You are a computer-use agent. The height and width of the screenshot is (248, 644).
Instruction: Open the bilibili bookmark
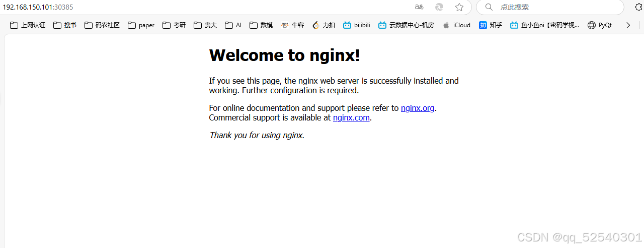coord(357,25)
